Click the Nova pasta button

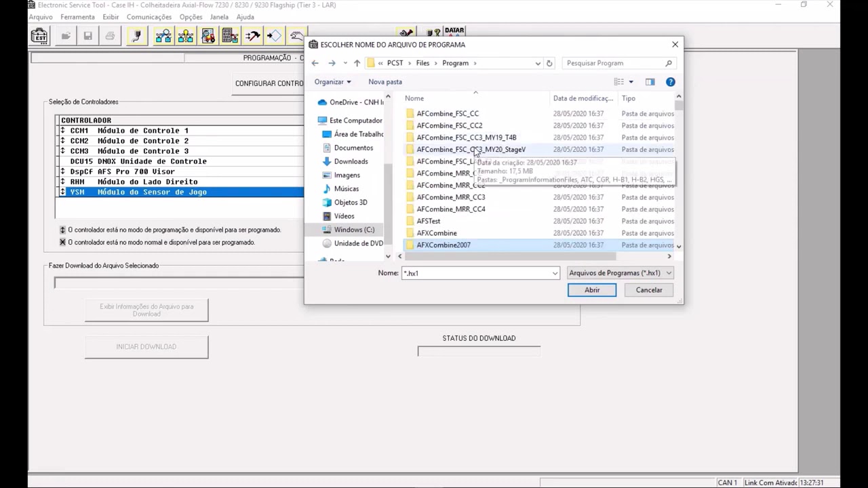click(x=385, y=82)
